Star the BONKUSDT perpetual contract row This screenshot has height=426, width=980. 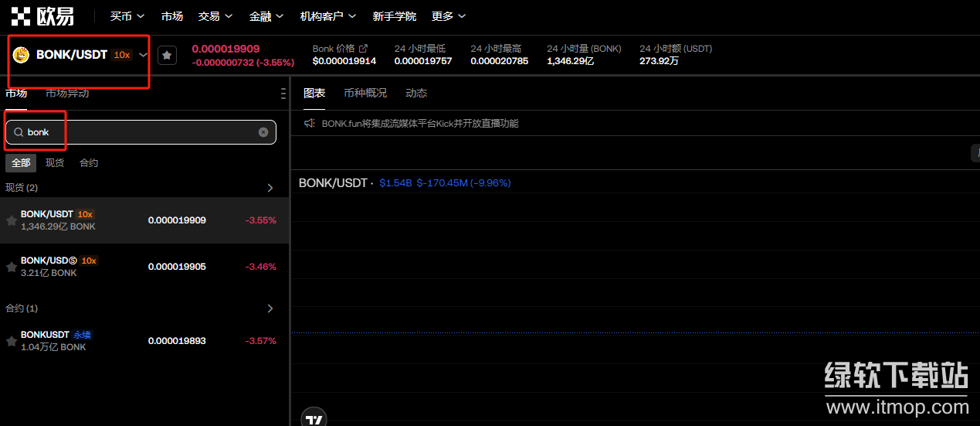pos(12,341)
